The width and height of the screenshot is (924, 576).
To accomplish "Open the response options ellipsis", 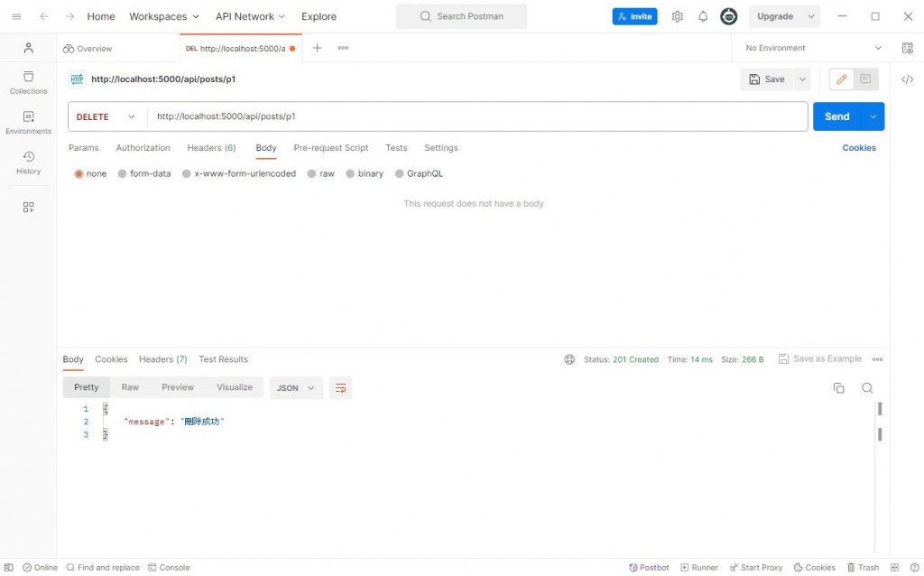I will click(x=877, y=359).
